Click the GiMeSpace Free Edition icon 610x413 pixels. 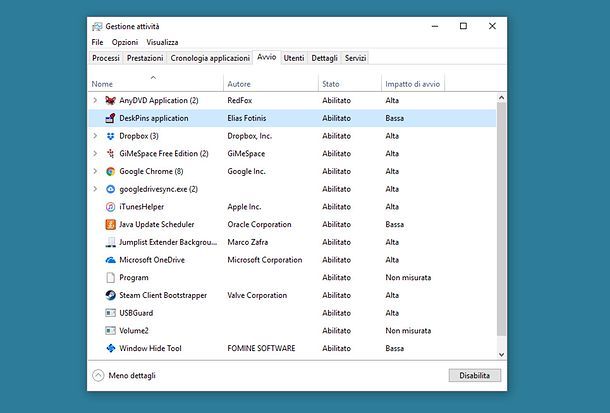tap(110, 154)
